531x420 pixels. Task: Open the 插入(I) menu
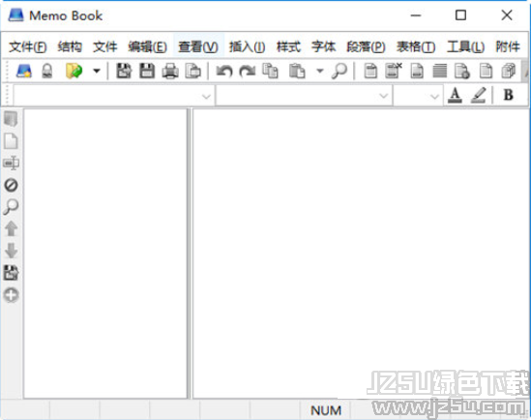[x=247, y=46]
